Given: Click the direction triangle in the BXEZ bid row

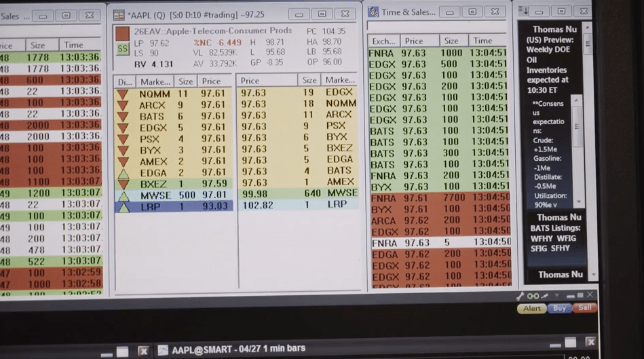Looking at the screenshot, I should tap(124, 184).
